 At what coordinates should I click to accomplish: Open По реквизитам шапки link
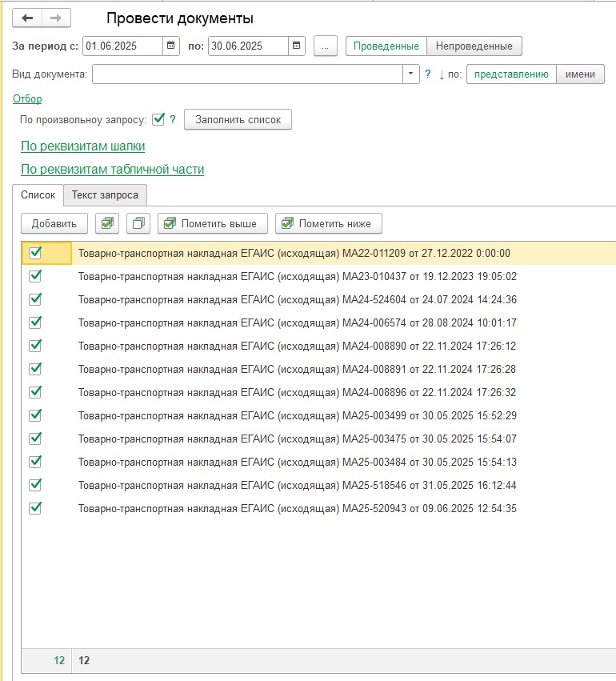83,146
